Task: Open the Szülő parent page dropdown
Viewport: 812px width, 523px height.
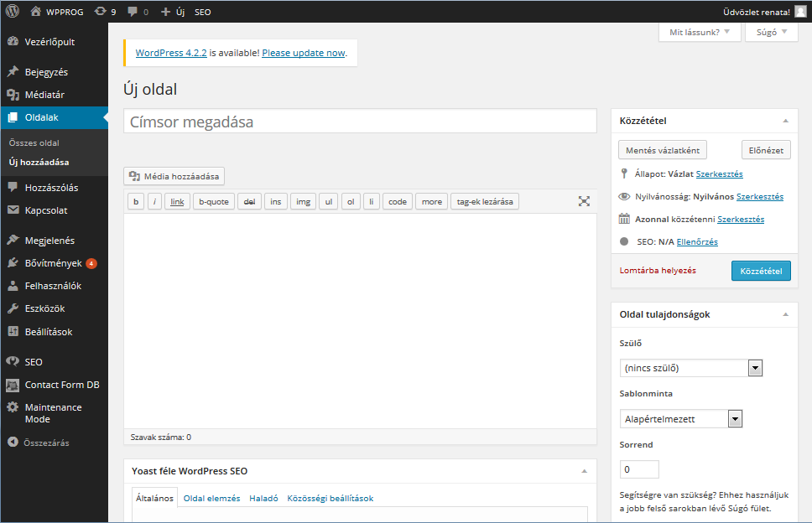Action: click(x=691, y=368)
